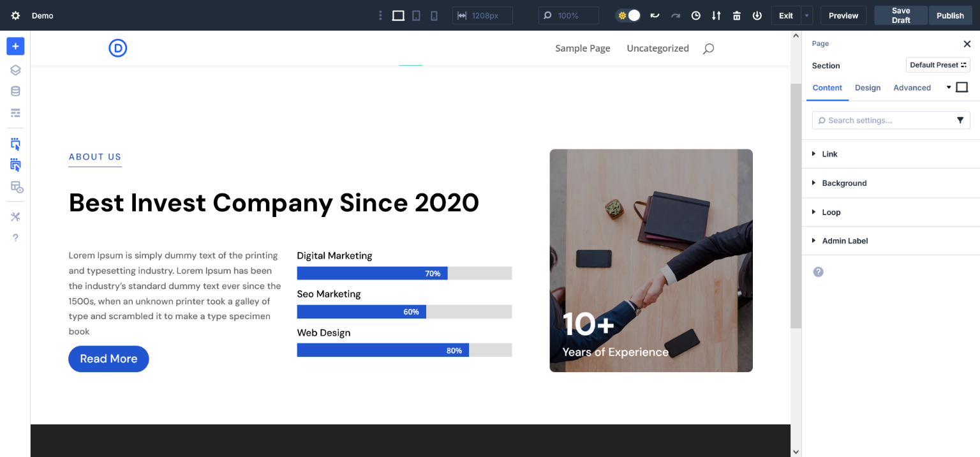Image resolution: width=980 pixels, height=457 pixels.
Task: Click the Page breadcrumb link in panel
Action: 820,43
